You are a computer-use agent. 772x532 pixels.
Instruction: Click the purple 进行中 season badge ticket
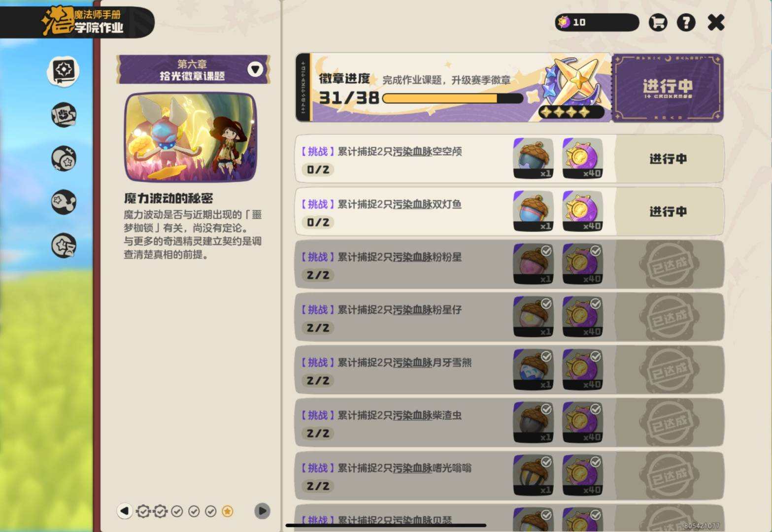point(668,88)
